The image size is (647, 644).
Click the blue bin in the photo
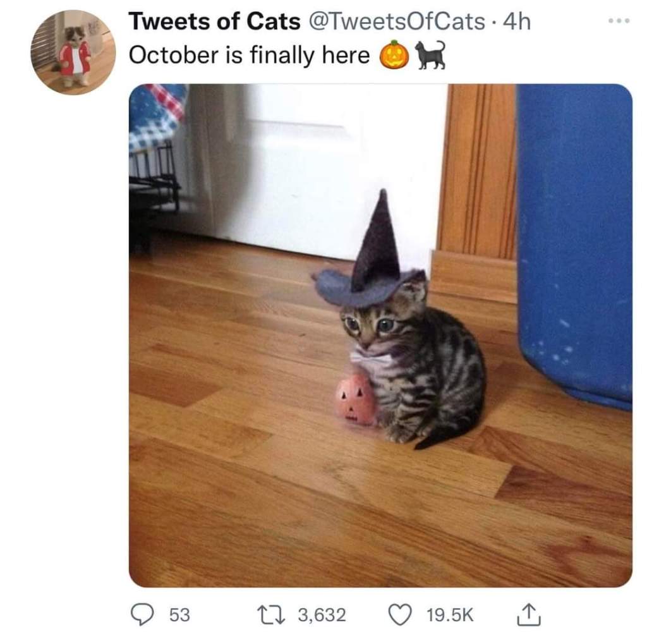tap(574, 240)
